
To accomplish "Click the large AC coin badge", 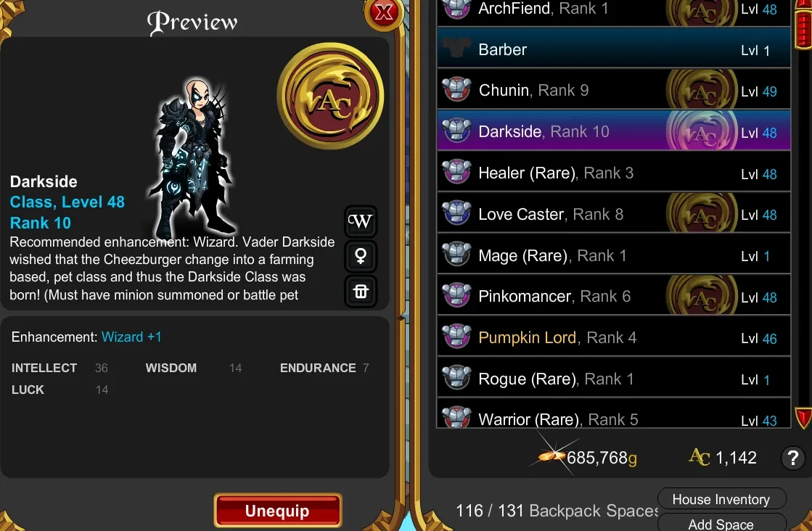I will pyautogui.click(x=330, y=96).
